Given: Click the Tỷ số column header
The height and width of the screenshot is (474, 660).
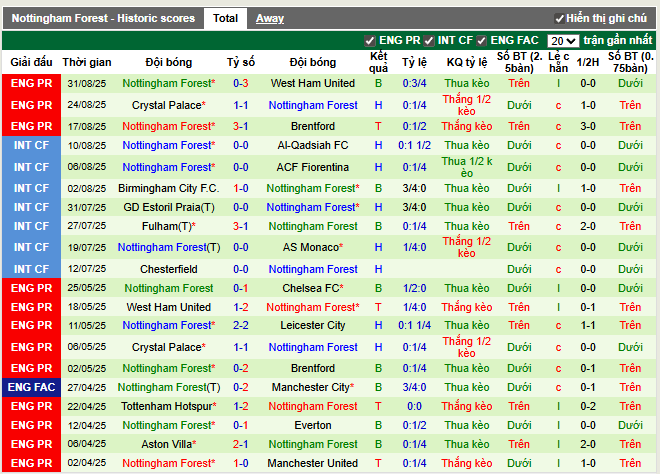Looking at the screenshot, I should tap(241, 62).
